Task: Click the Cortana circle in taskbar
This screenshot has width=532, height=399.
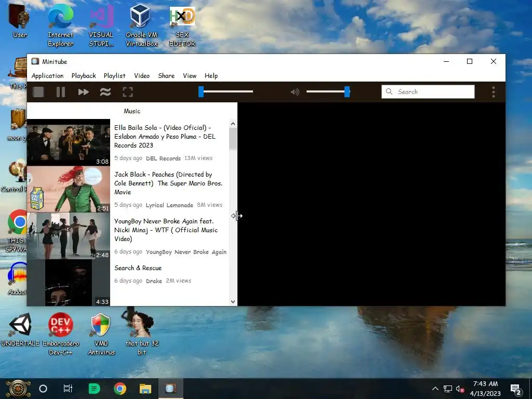Action: (43, 389)
